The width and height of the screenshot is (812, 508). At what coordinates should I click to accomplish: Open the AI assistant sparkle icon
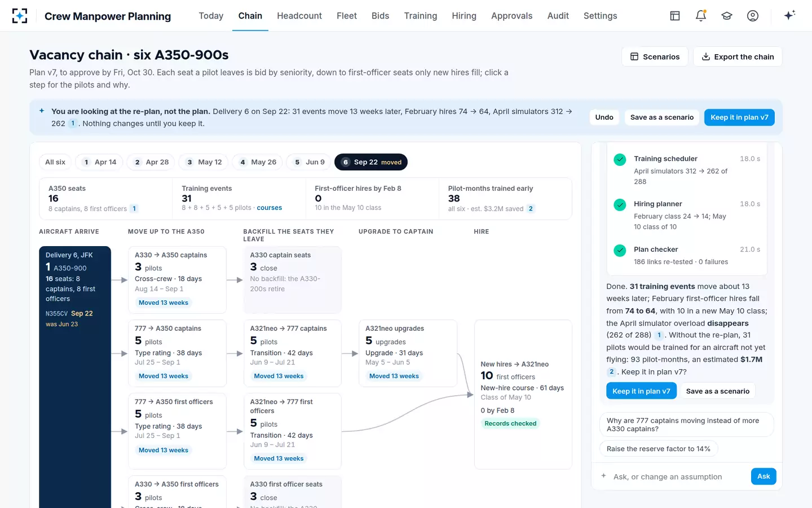(789, 15)
